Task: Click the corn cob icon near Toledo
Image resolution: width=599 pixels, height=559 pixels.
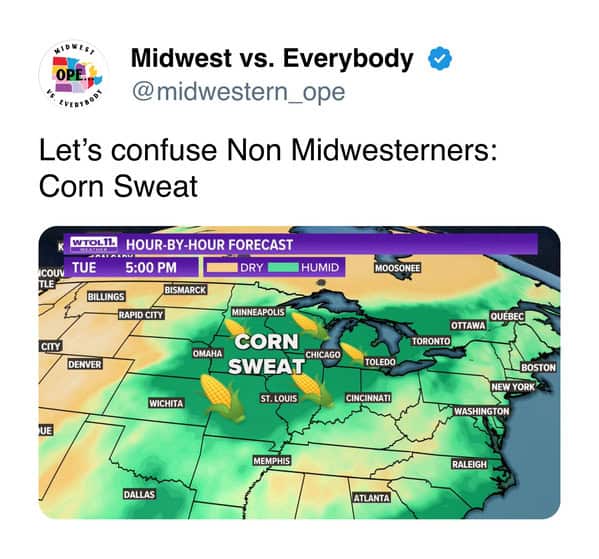Action: click(352, 352)
